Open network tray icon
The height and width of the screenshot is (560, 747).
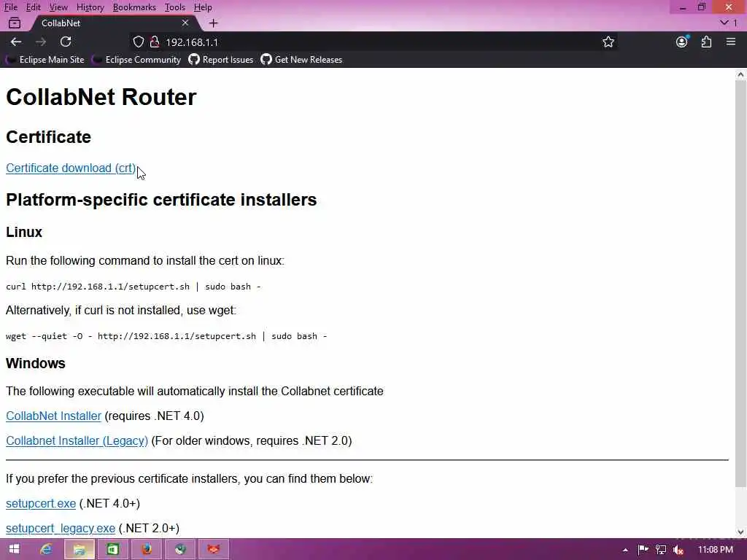pos(661,550)
